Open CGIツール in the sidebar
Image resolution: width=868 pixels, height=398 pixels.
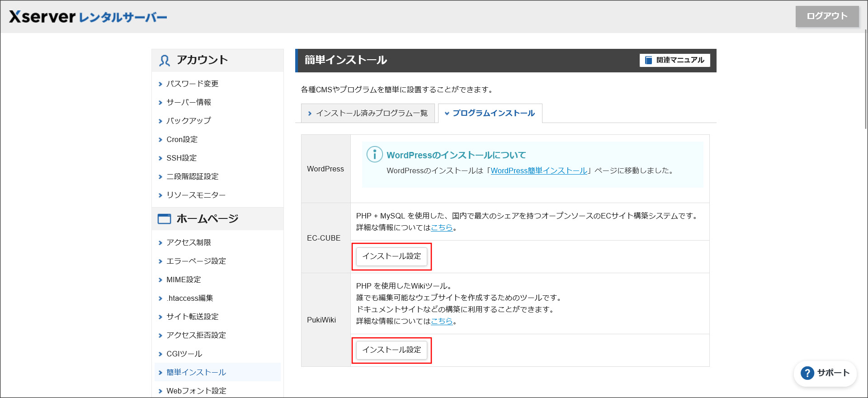tap(184, 354)
